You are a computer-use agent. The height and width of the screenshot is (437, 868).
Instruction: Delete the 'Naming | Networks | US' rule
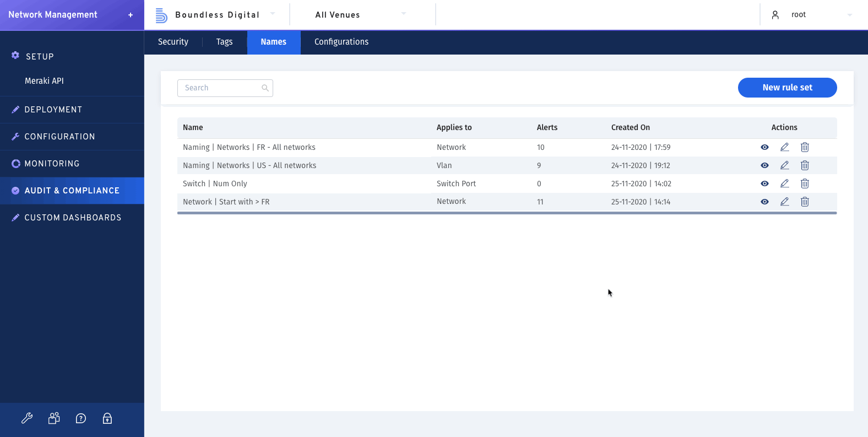click(805, 165)
